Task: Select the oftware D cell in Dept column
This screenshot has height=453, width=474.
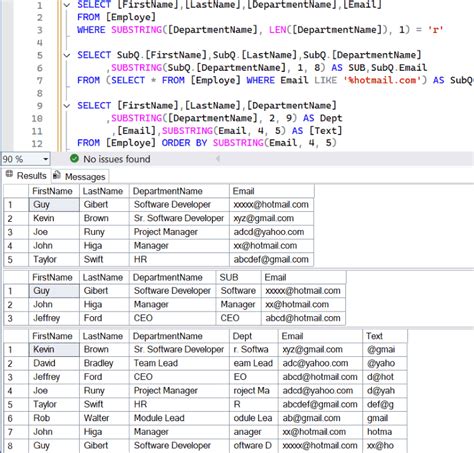Action: (254, 445)
